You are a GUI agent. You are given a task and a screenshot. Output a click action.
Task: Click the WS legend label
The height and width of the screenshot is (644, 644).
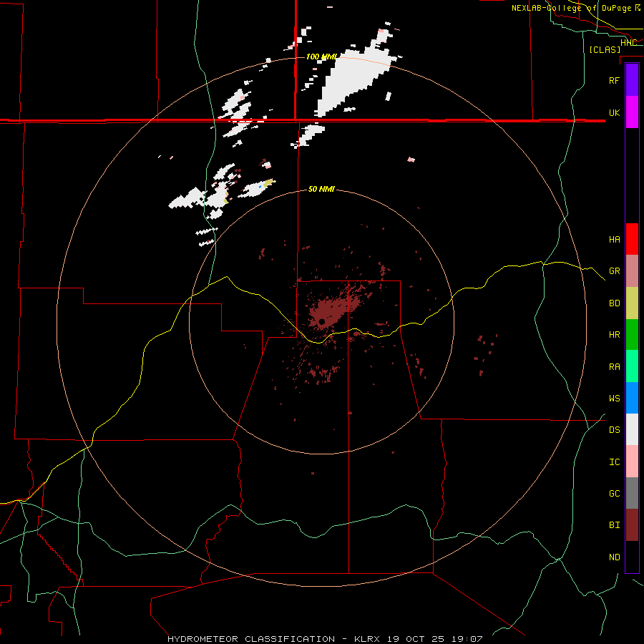pos(614,399)
